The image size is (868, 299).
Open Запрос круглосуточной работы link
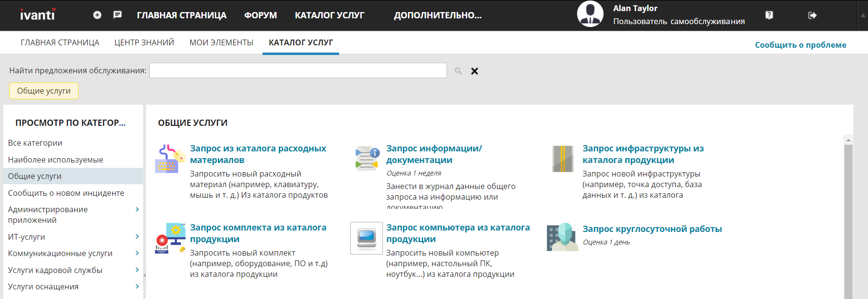(x=652, y=229)
